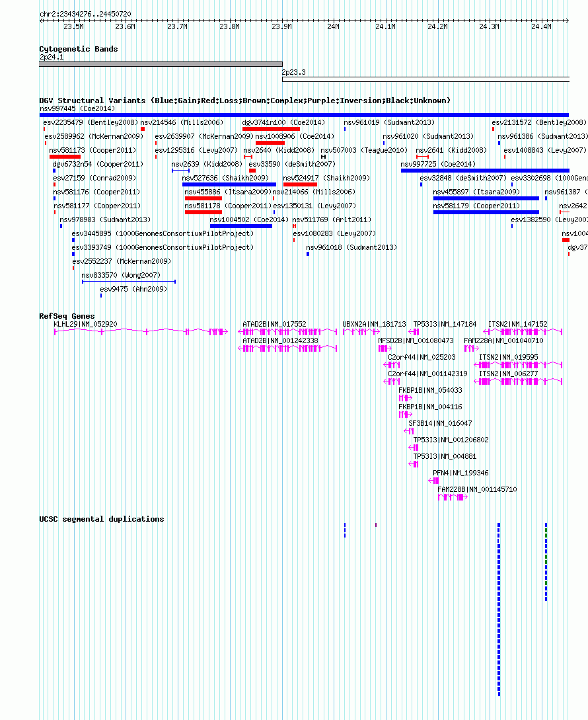Viewport: 588px width, 720px height.
Task: Click the KLHL29|NM_052920 gene label
Action: pyautogui.click(x=85, y=324)
